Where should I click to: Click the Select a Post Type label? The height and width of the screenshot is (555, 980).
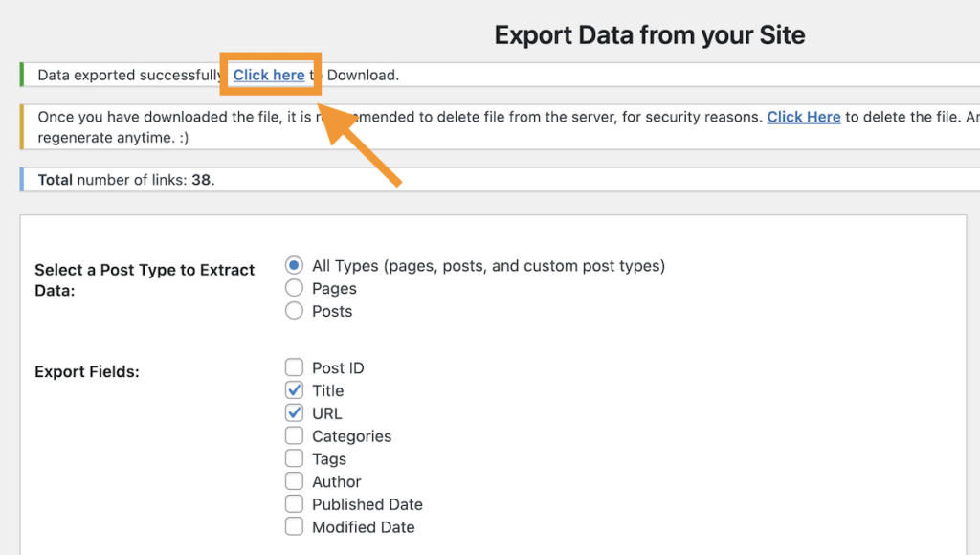point(144,279)
